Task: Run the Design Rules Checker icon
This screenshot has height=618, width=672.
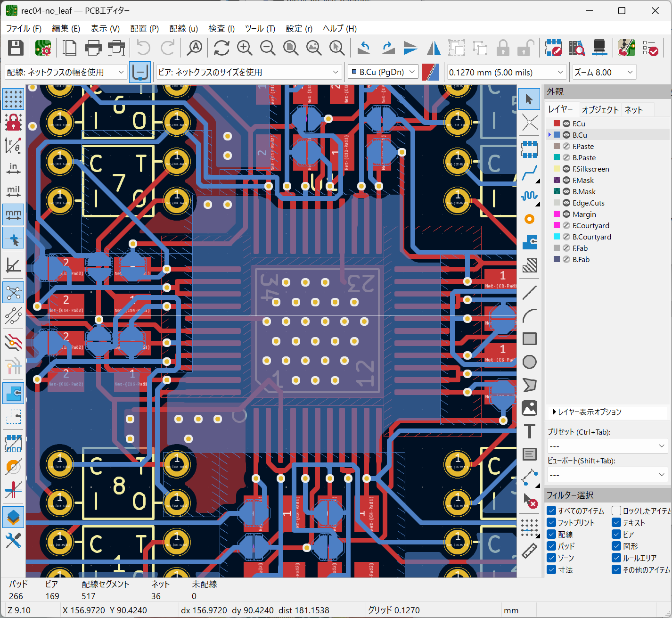Action: coord(650,48)
